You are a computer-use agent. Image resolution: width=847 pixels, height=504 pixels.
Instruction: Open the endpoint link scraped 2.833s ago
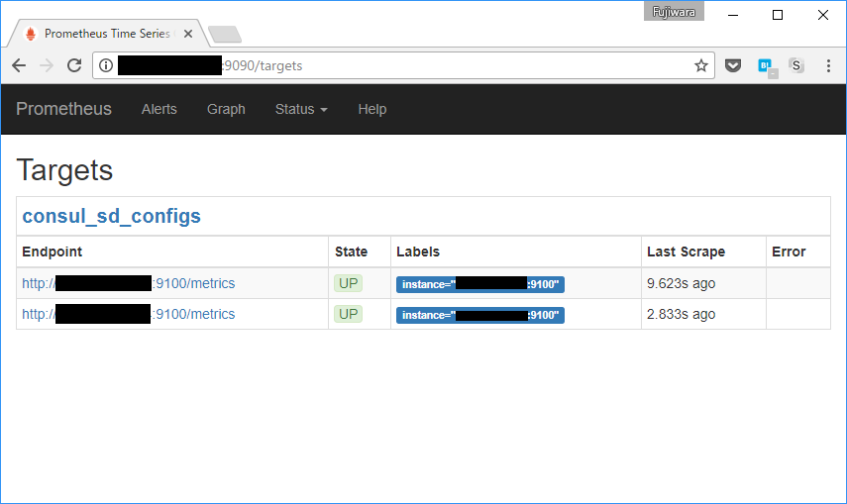click(129, 314)
